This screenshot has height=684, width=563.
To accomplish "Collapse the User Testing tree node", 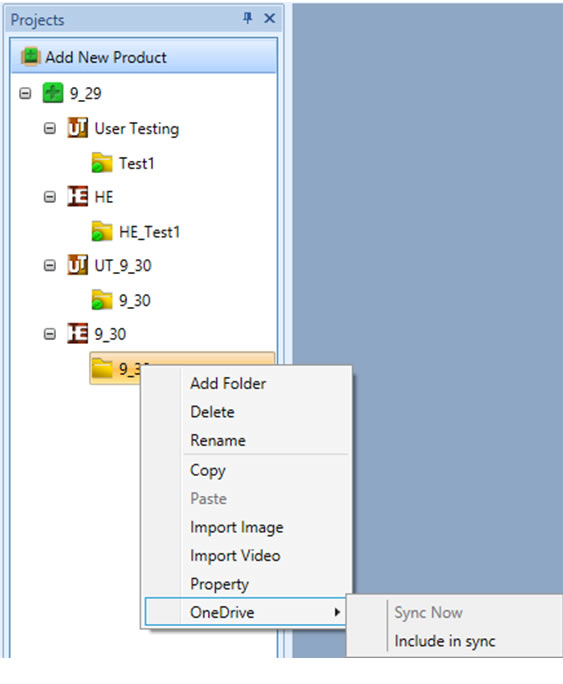I will pyautogui.click(x=50, y=128).
